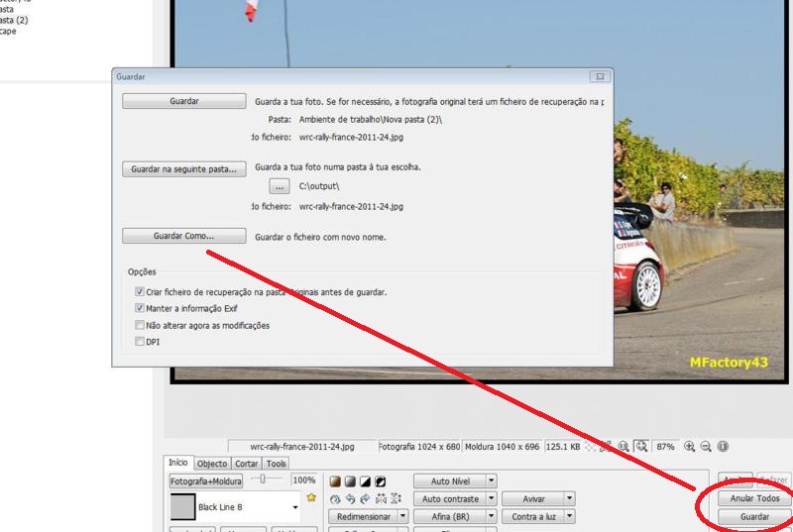Apply the black and white effect icon
This screenshot has height=532, width=793.
point(365,481)
